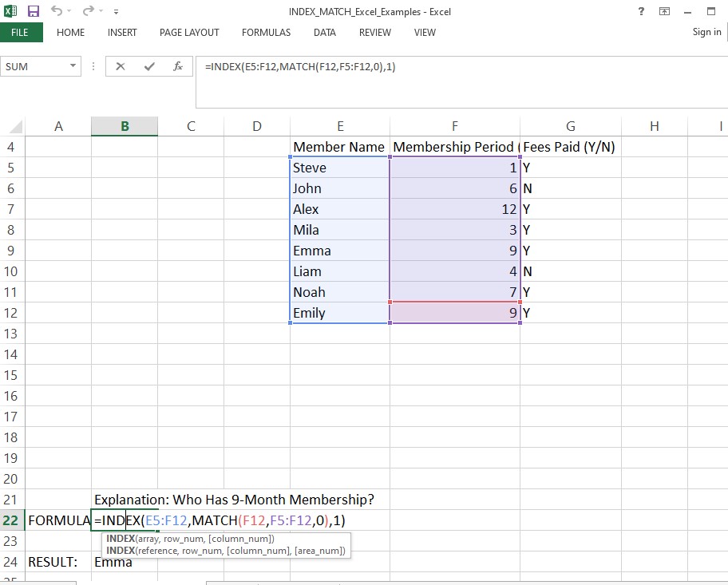
Task: Open Excel Help question mark icon
Action: [x=642, y=11]
